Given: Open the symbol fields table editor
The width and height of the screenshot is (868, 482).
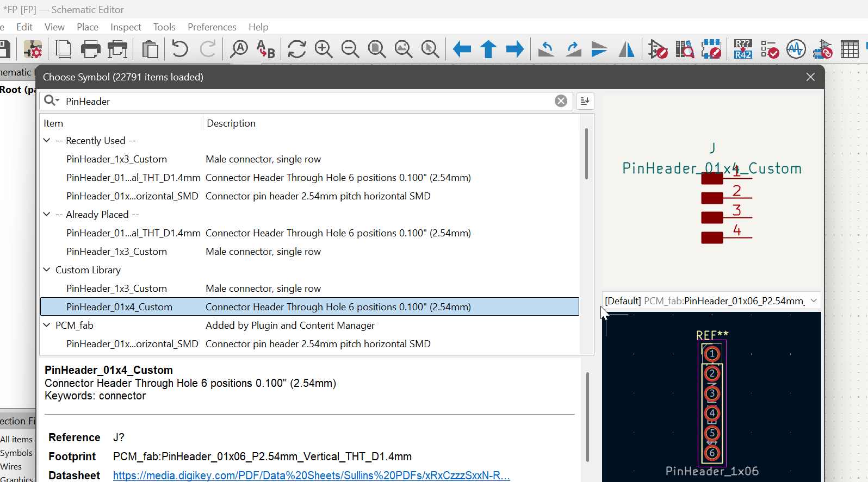Looking at the screenshot, I should tap(850, 49).
